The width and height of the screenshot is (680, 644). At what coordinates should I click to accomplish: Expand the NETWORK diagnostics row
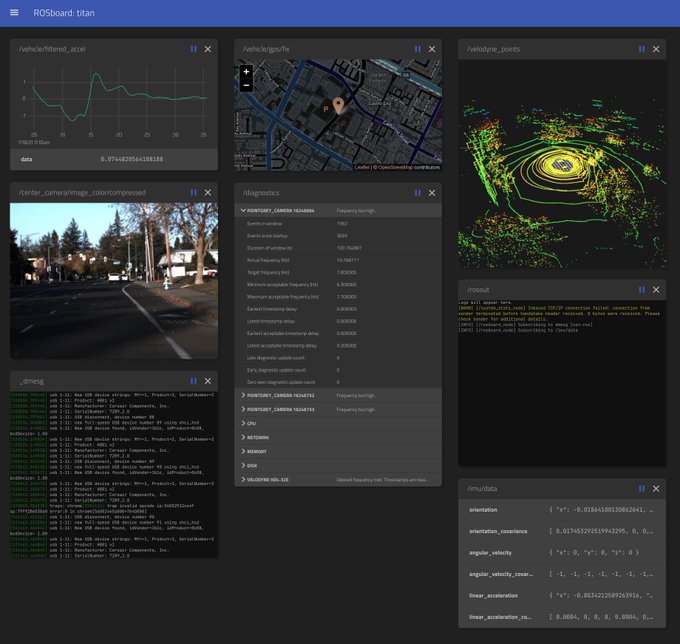click(260, 437)
